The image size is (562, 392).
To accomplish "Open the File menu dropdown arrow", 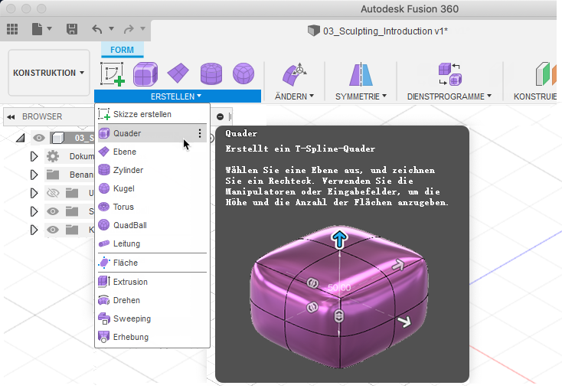I will click(50, 28).
